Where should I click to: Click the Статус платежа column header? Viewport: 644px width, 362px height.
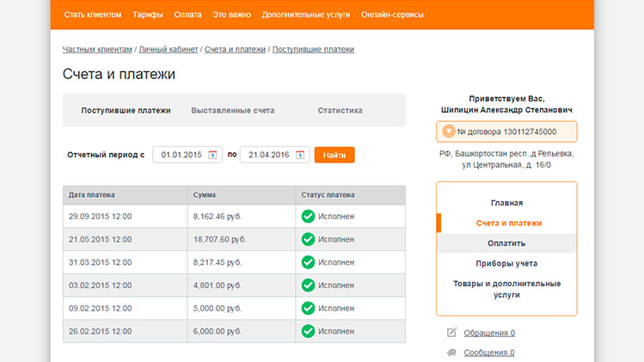(350, 195)
